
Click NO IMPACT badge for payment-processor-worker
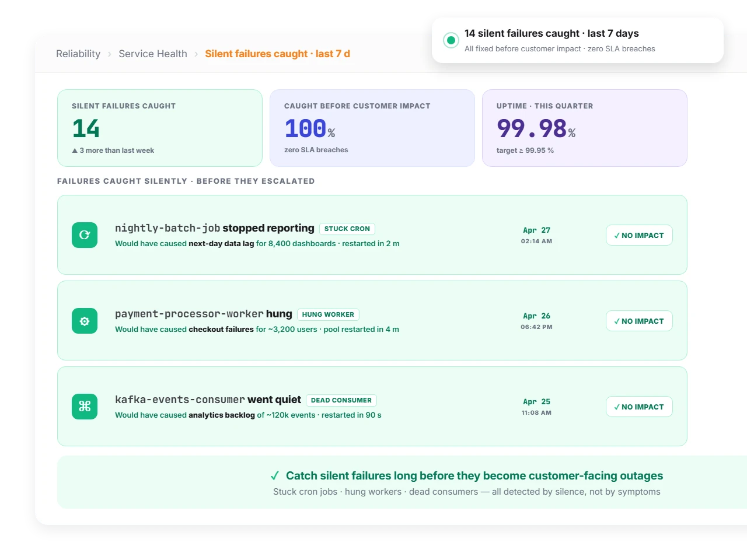(639, 321)
